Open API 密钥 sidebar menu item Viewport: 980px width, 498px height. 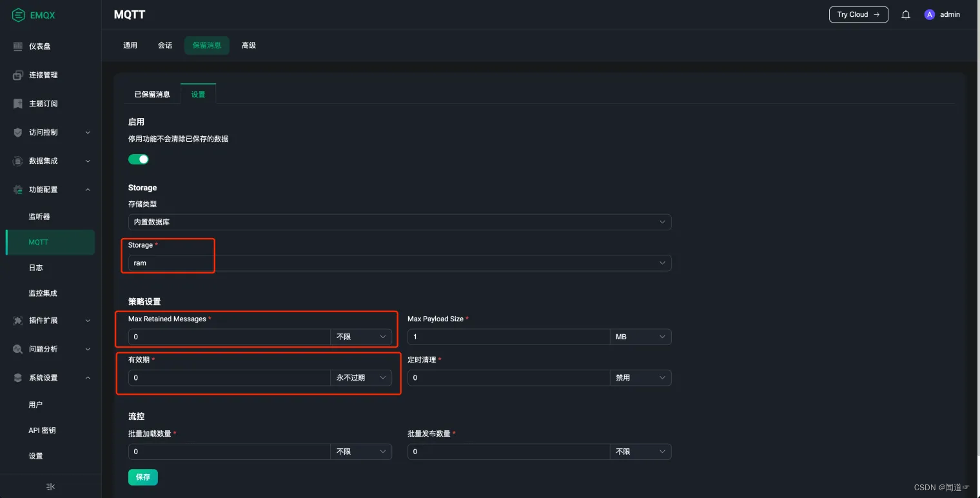(x=42, y=430)
